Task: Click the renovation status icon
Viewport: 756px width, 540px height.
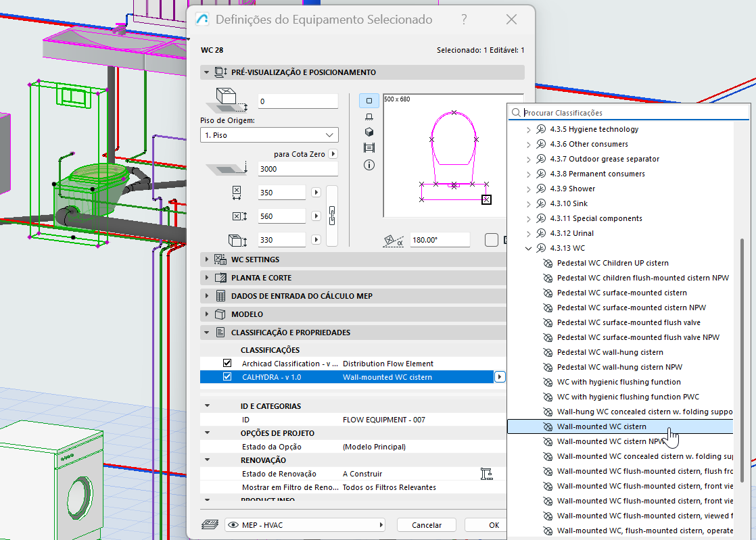Action: (x=486, y=474)
